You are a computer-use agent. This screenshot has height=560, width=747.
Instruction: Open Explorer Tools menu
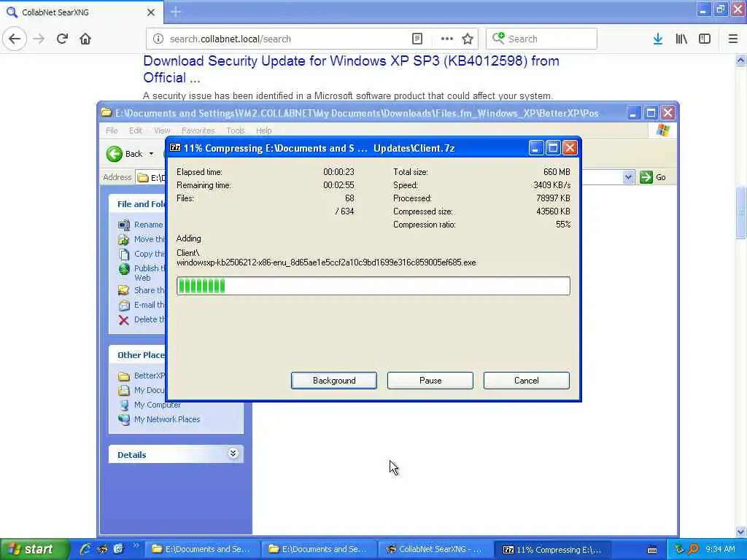point(236,131)
